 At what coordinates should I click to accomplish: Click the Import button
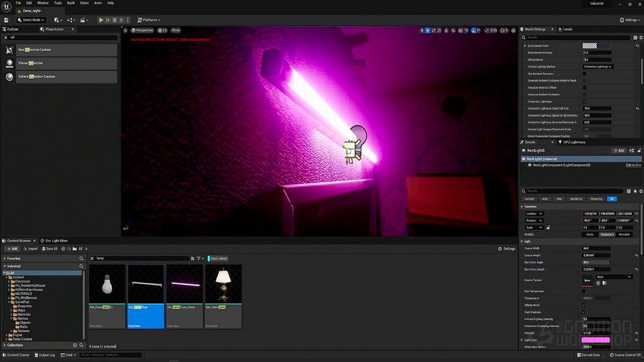point(31,249)
